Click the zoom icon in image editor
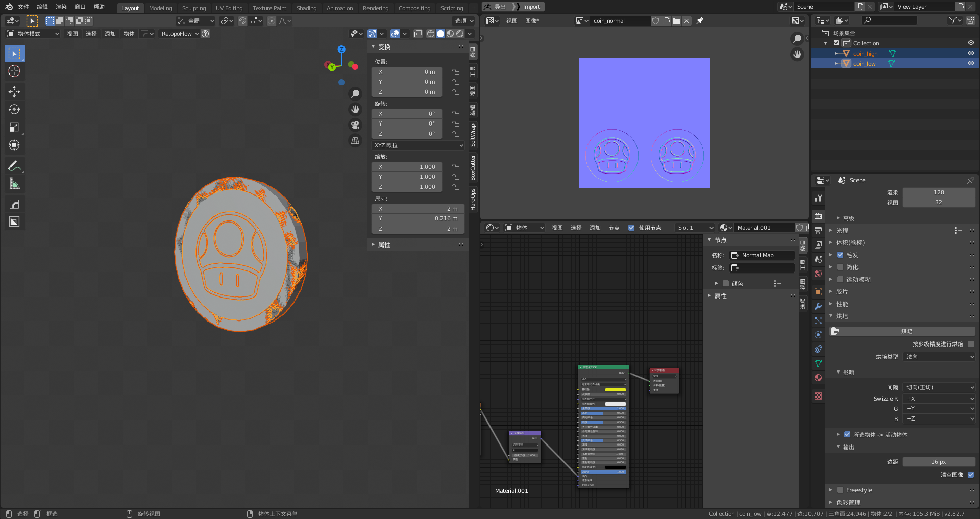This screenshot has height=519, width=980. pyautogui.click(x=797, y=39)
